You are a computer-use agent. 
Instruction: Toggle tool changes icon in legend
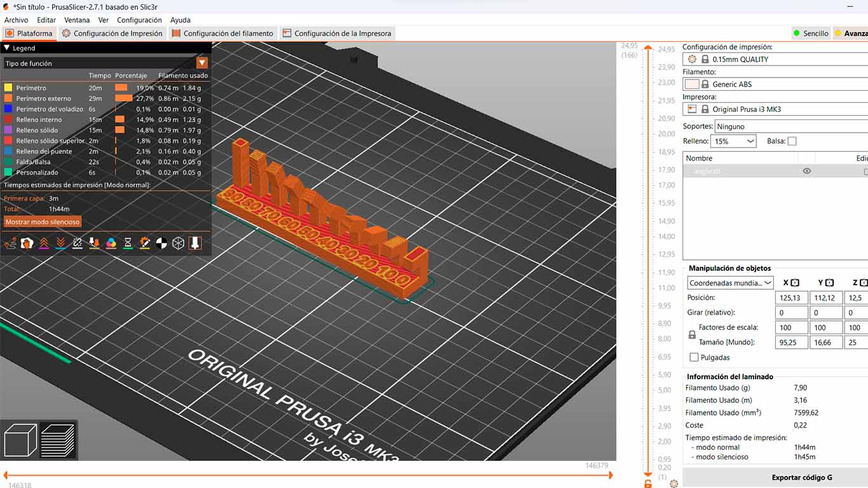pos(94,243)
